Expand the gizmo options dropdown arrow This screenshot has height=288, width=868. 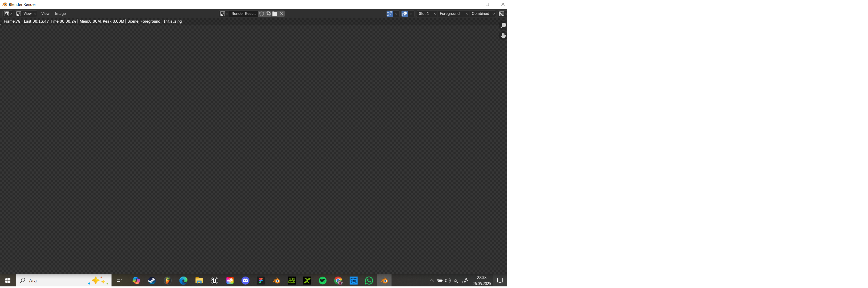click(x=396, y=14)
